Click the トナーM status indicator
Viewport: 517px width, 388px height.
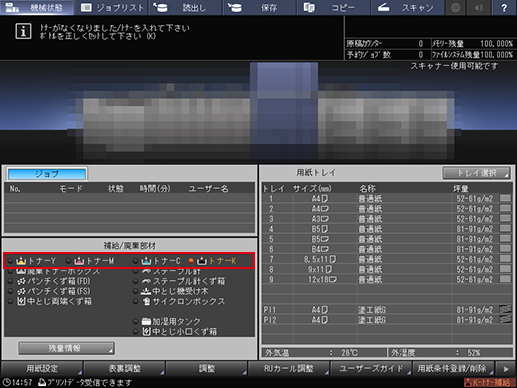(68, 261)
